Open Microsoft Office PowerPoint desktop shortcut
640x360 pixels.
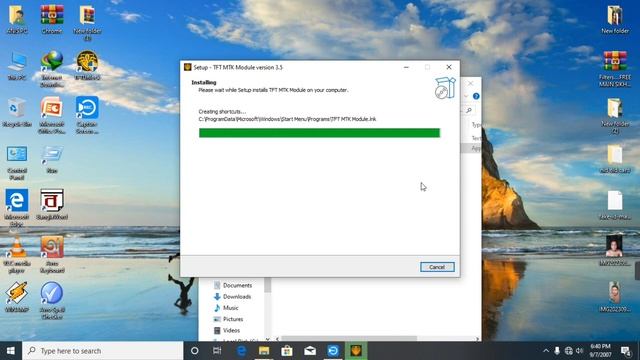pos(52,115)
